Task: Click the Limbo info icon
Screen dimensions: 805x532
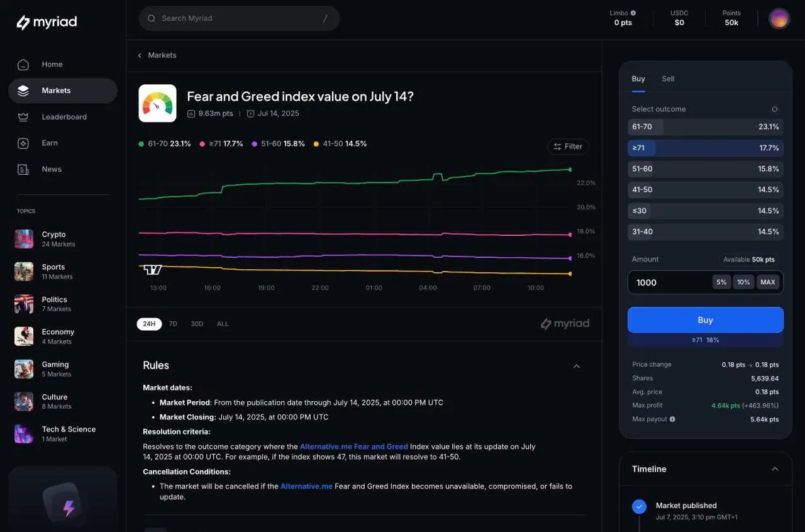Action: [x=633, y=13]
